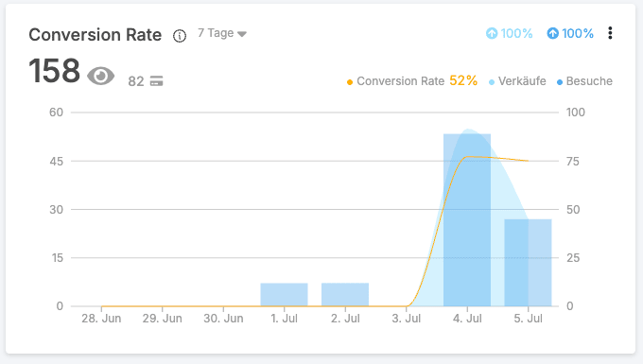
Task: Click the 2. Jul visits bar
Action: (345, 294)
